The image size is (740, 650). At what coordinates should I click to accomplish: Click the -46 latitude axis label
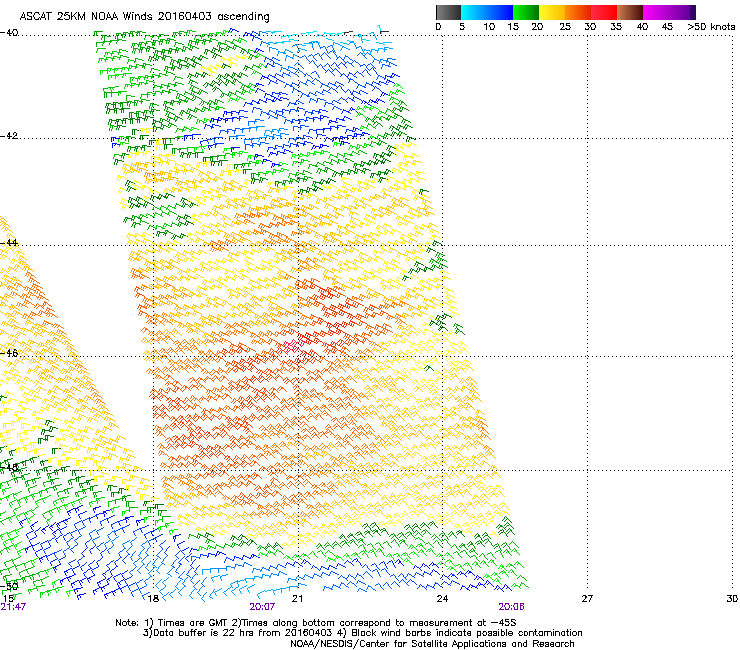[x=9, y=353]
